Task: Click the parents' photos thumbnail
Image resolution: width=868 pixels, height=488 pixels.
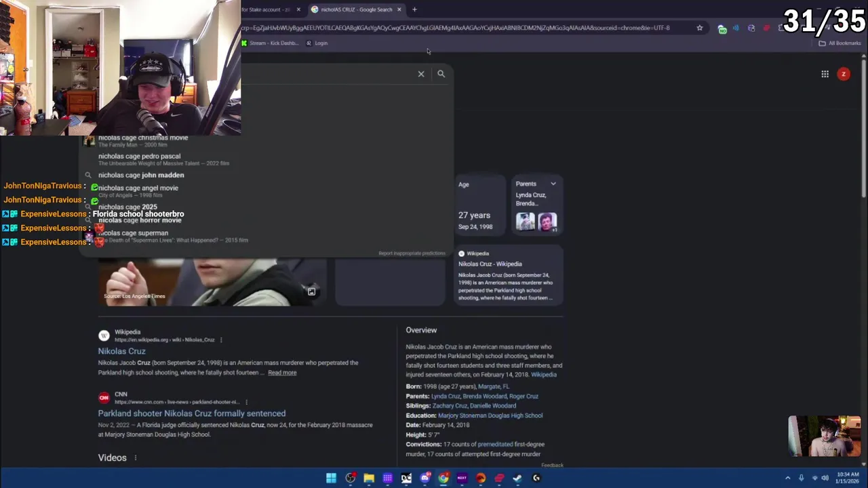Action: [536, 222]
